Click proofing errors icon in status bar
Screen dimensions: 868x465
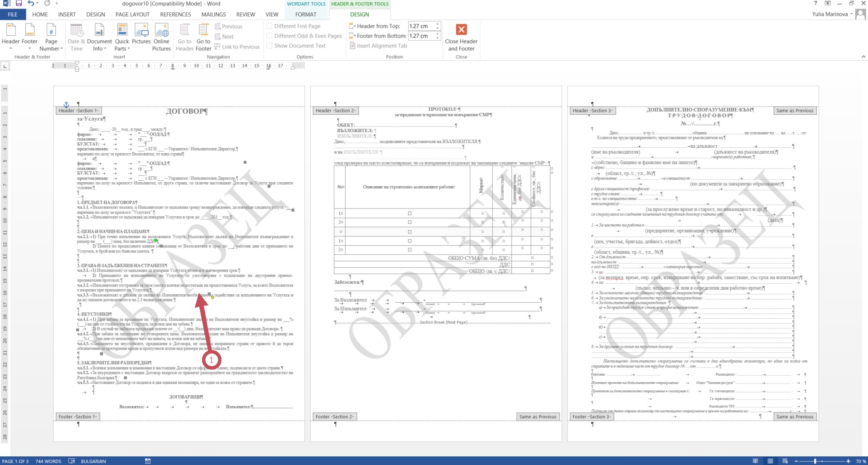[x=72, y=461]
